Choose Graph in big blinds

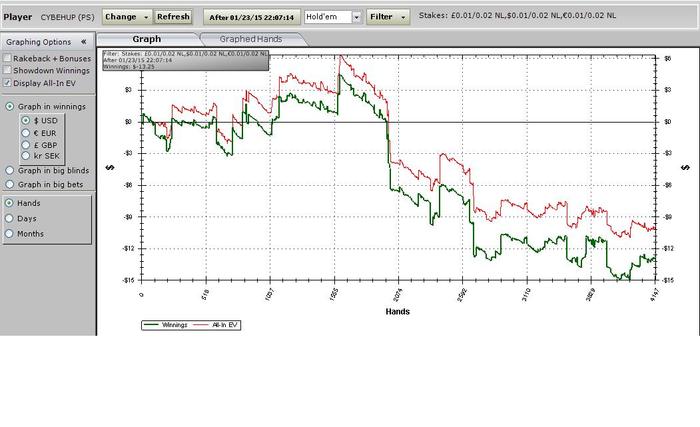[9, 170]
